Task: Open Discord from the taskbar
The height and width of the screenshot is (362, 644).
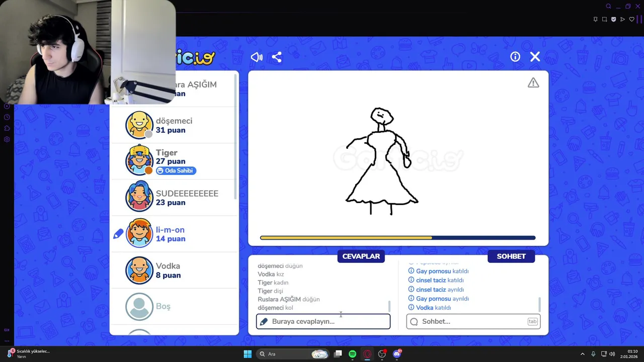Action: coord(397,354)
